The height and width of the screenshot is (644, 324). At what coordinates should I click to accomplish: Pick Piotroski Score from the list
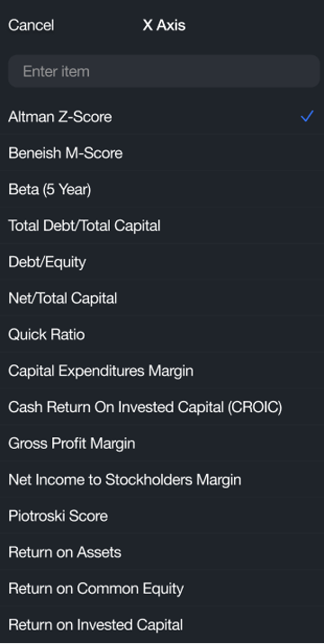click(x=162, y=516)
